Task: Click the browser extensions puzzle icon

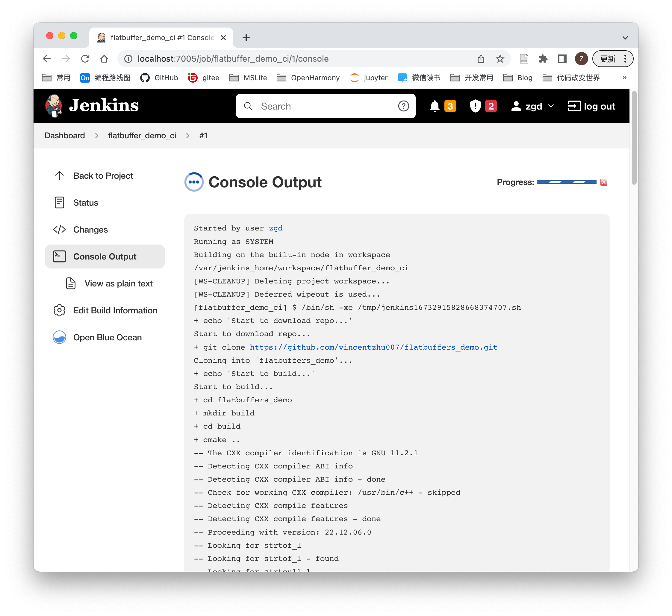Action: pyautogui.click(x=543, y=59)
